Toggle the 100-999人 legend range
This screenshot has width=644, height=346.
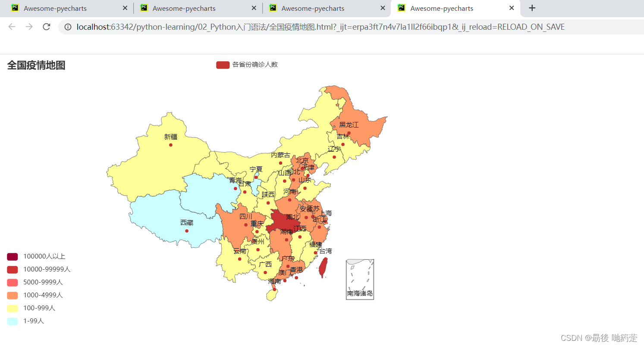(x=31, y=308)
